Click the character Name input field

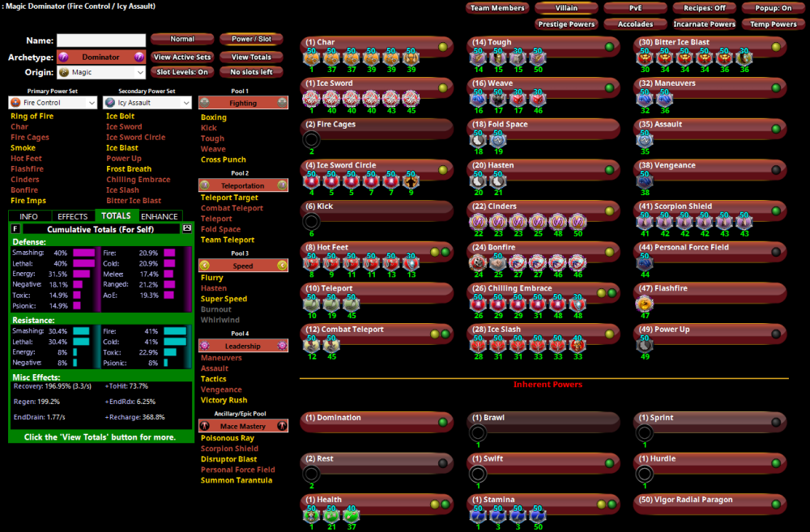101,40
